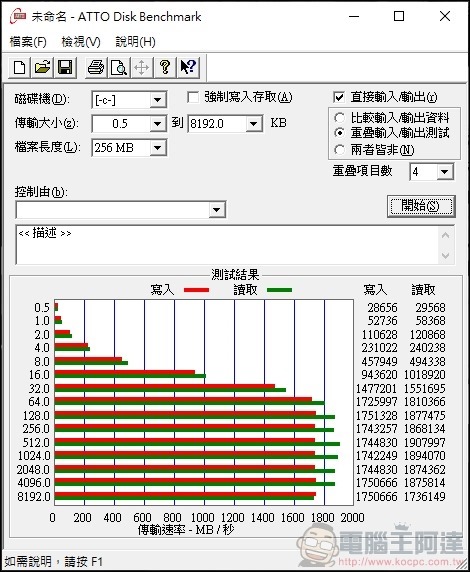Viewport: 470px width, 572px height.
Task: Click the 傳輸速率 - MB / 秒 axis label
Action: pyautogui.click(x=186, y=529)
